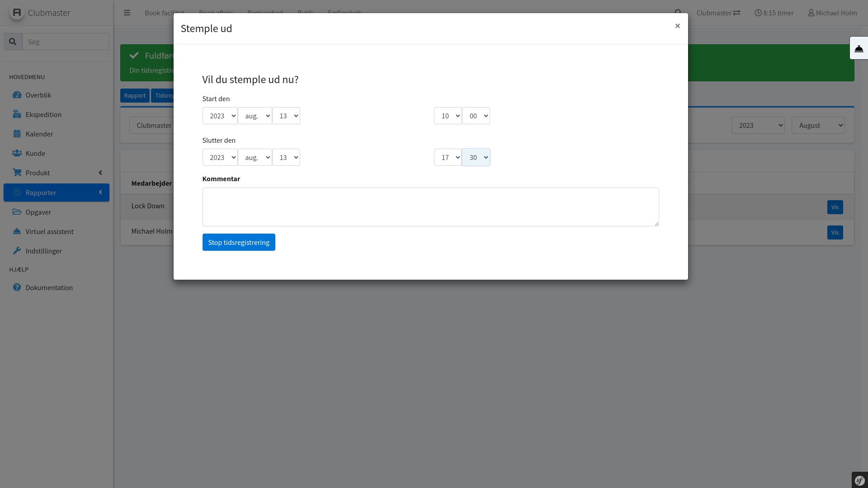Open Indstillinger wrench menu item

tap(43, 251)
